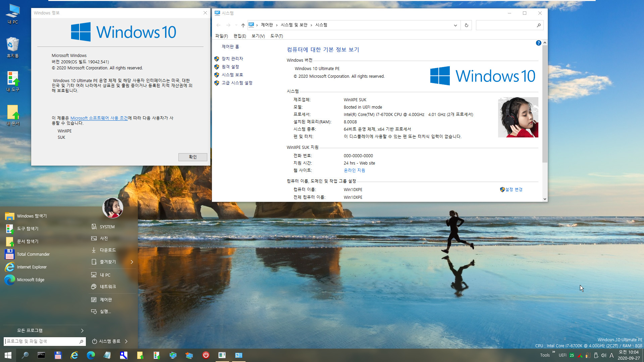644x362 pixels.
Task: Open the 보기(V) menu
Action: [x=258, y=36]
